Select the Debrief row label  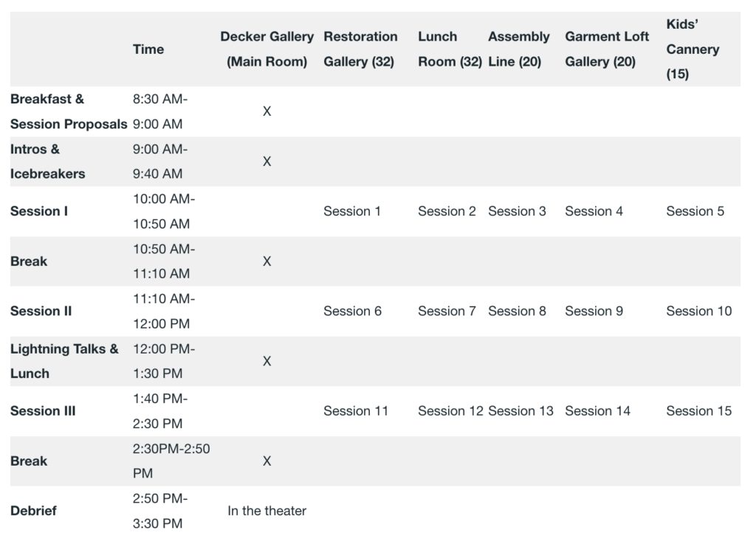(33, 511)
